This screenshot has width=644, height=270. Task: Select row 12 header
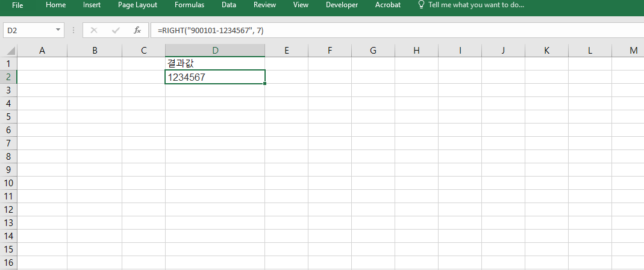[8, 210]
